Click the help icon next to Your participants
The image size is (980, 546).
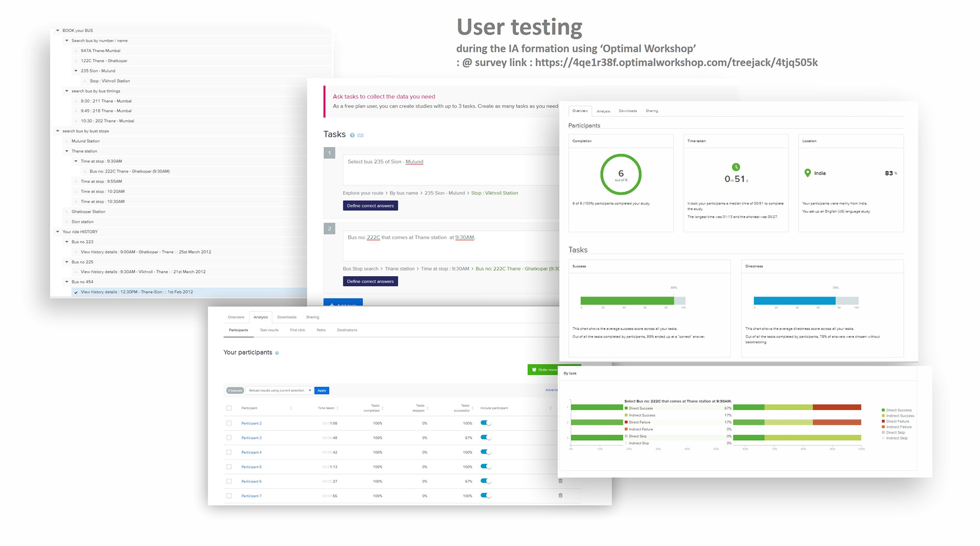pyautogui.click(x=277, y=353)
